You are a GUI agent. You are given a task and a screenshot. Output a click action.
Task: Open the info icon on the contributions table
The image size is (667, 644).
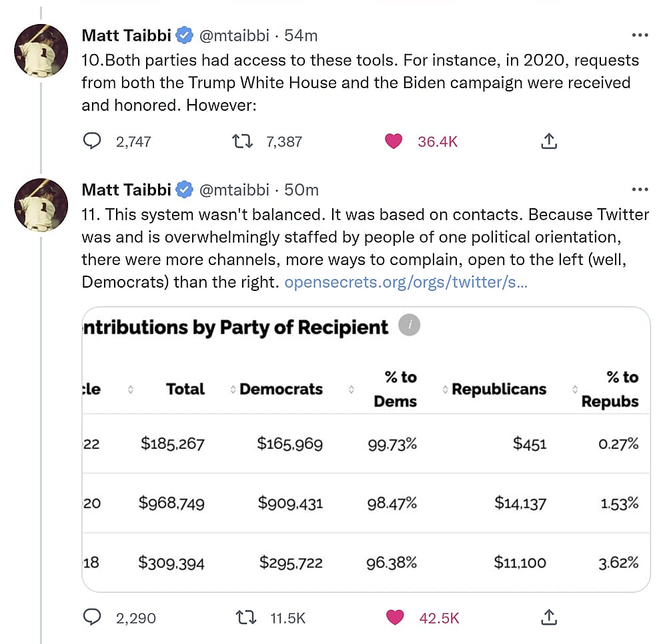[410, 326]
